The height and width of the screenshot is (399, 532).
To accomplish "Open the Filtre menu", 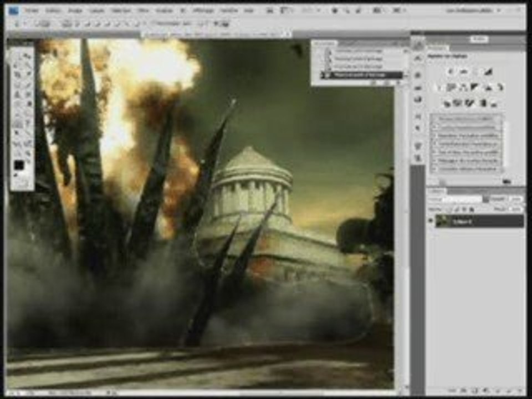I will [x=144, y=11].
